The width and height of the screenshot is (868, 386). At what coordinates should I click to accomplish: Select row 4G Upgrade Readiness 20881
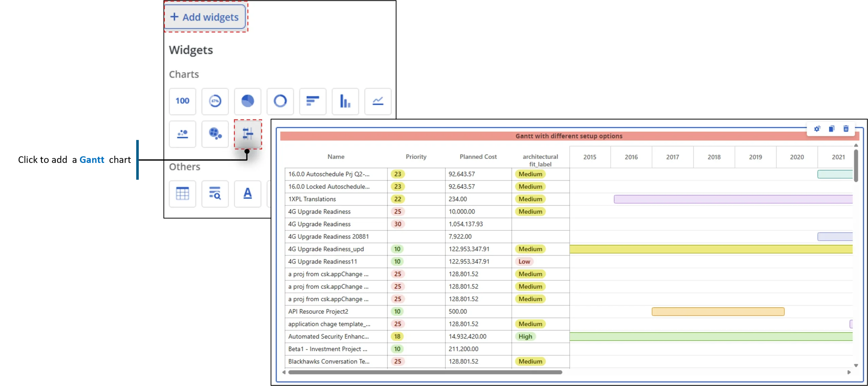pos(427,236)
